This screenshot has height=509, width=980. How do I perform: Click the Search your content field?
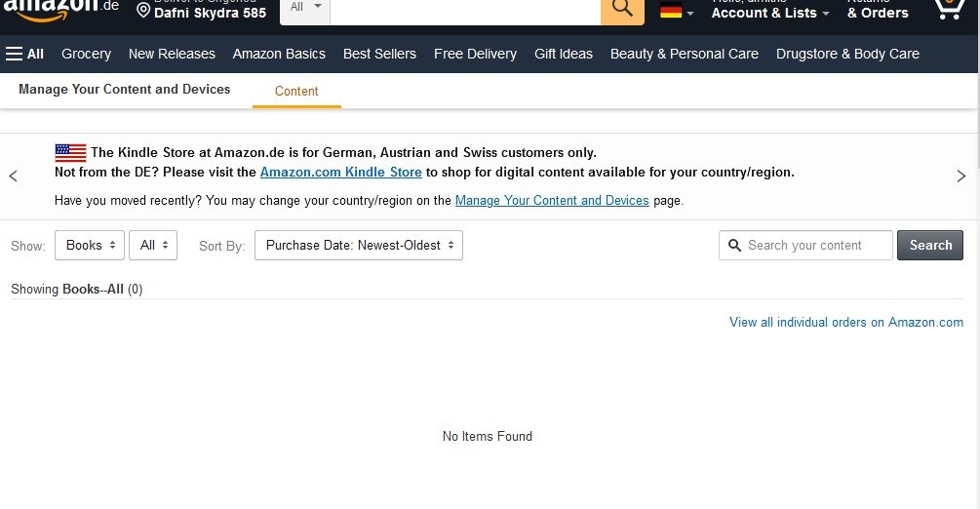(805, 245)
